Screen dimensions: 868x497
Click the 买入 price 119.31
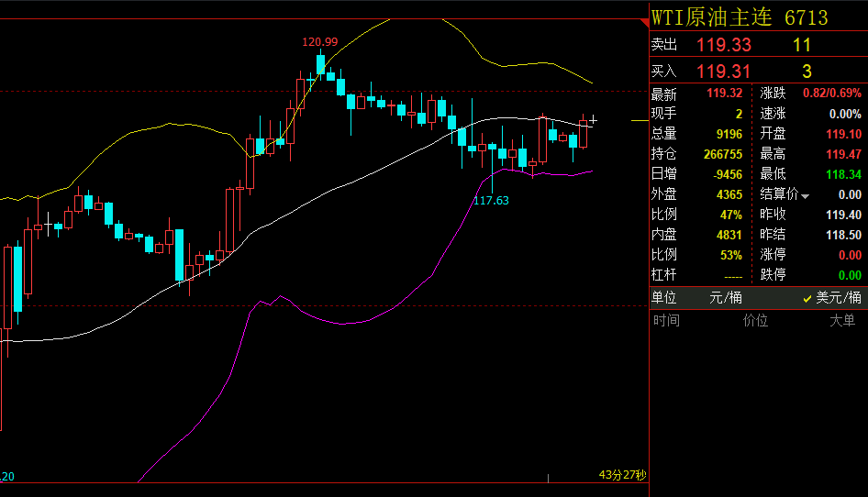click(x=724, y=72)
